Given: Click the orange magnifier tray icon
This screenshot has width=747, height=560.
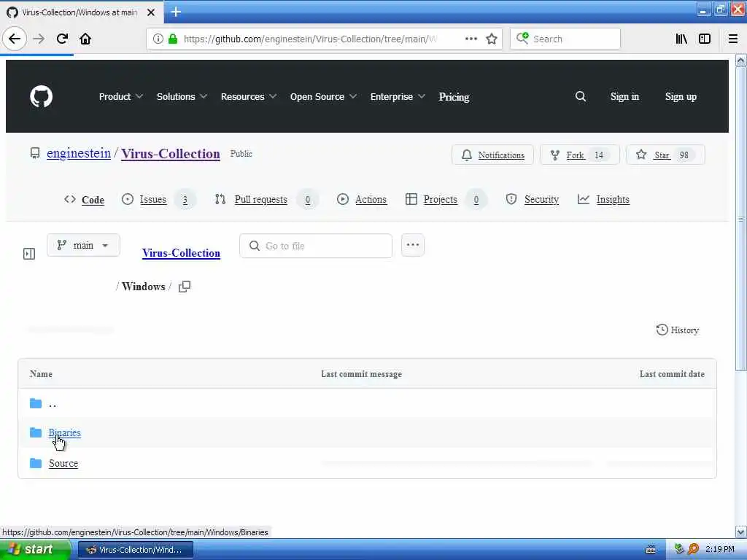Looking at the screenshot, I should (693, 549).
